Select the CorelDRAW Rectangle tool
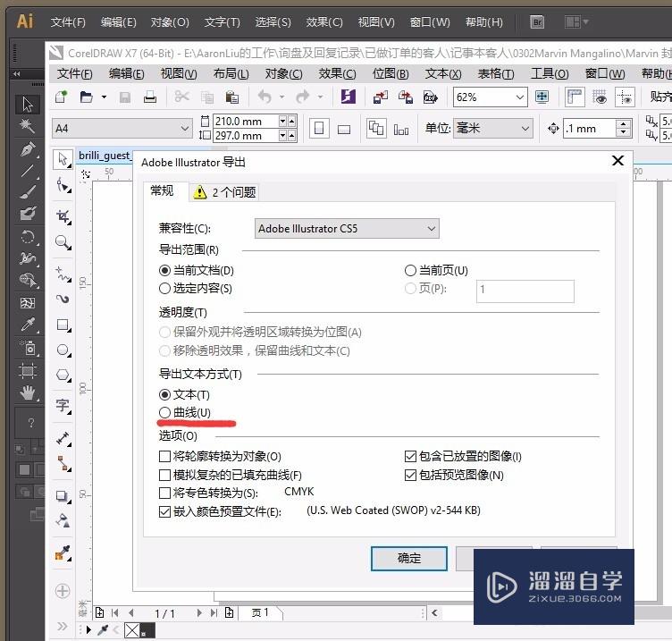Image resolution: width=672 pixels, height=641 pixels. point(63,325)
